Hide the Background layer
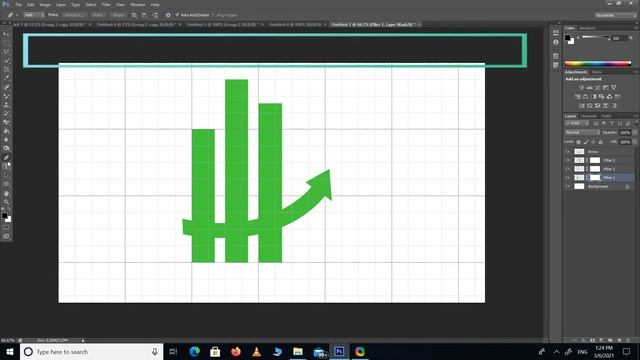This screenshot has width=640, height=360. click(x=567, y=186)
